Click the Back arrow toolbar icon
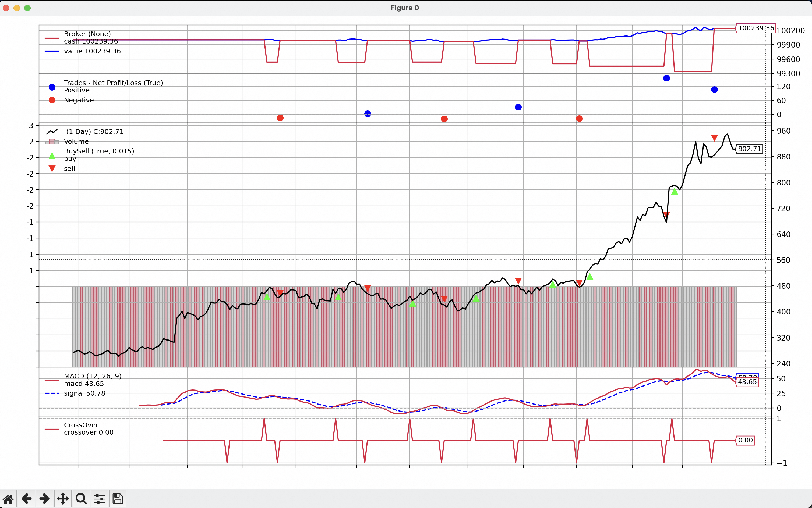The height and width of the screenshot is (508, 812). (x=27, y=499)
